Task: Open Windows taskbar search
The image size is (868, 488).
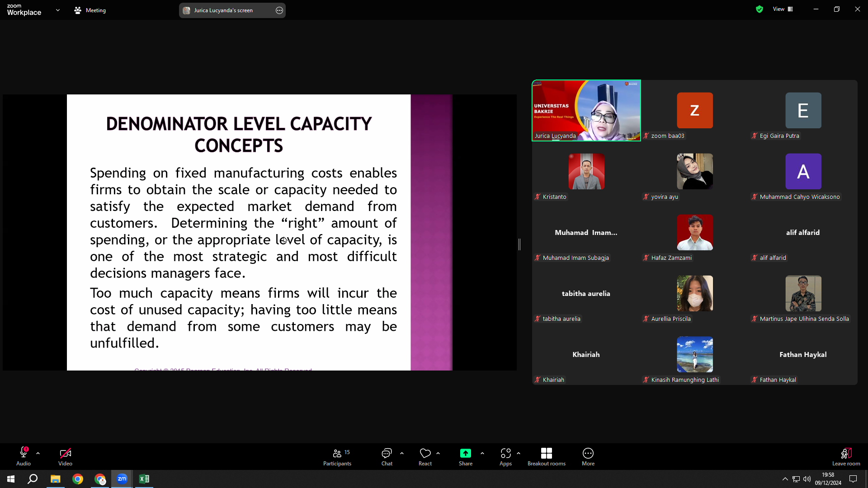Action: 33,479
